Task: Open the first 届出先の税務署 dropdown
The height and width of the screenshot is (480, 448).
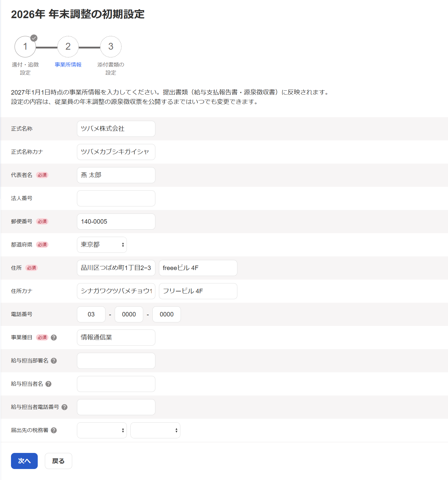Action: (x=102, y=430)
